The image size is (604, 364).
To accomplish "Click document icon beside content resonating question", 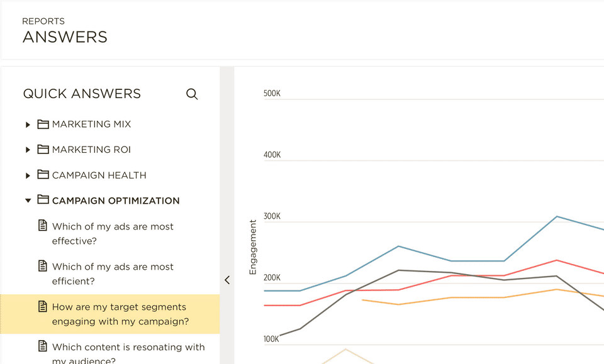I will 43,346.
